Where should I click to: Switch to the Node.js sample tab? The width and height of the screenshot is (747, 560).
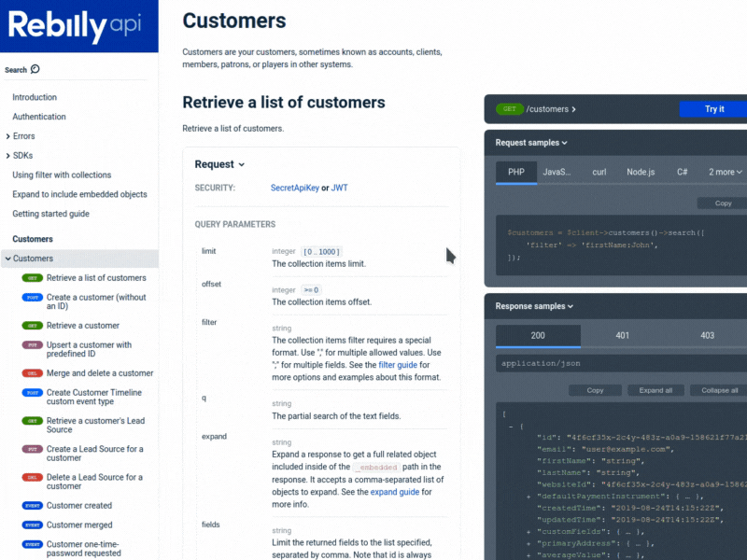pos(641,172)
